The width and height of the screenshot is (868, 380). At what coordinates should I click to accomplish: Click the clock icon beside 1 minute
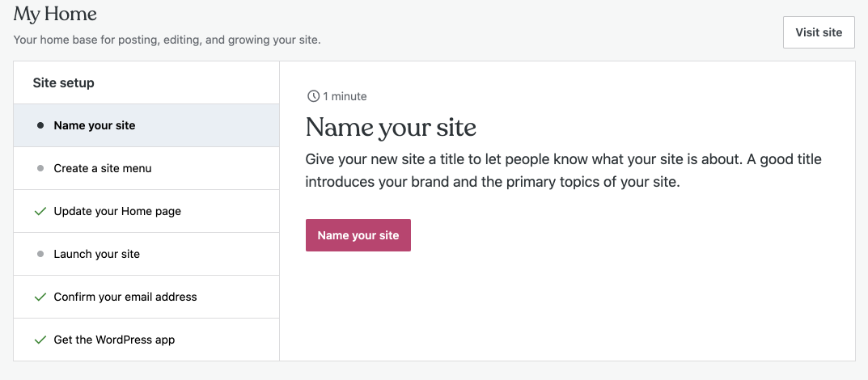(313, 96)
